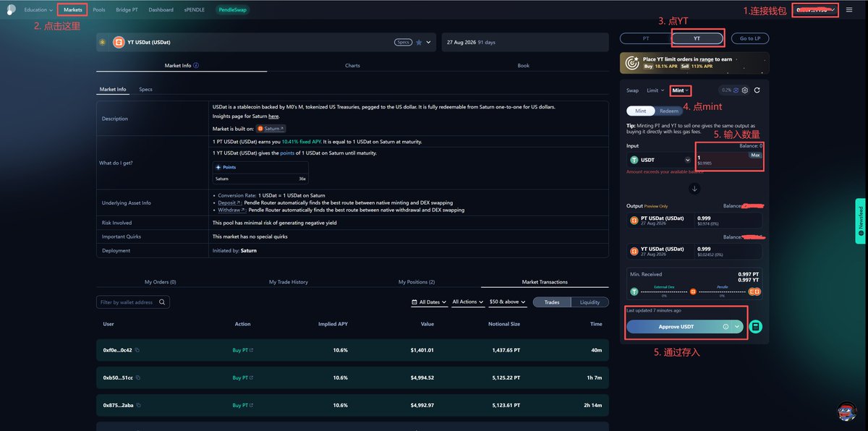Click the info icon on Approve USDT

tap(726, 327)
